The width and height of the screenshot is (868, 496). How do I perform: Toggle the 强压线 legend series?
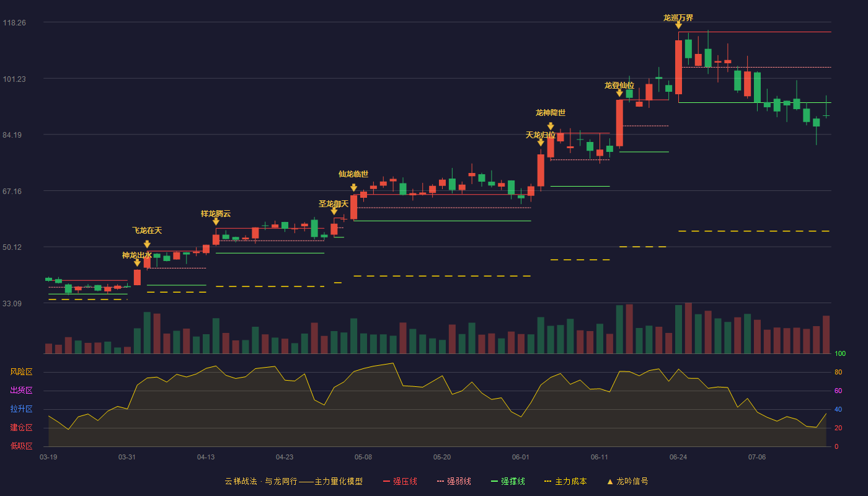point(400,481)
